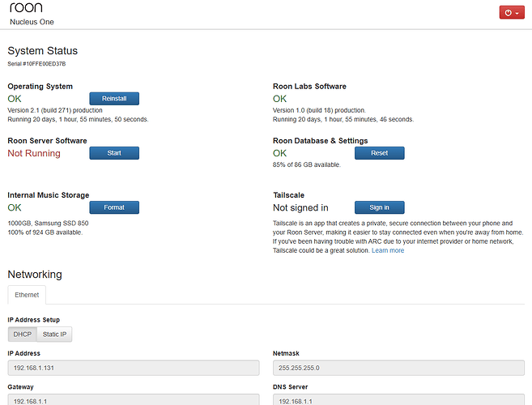Click the Serial #10FFE00ED37B text
The height and width of the screenshot is (405, 532).
coord(36,64)
